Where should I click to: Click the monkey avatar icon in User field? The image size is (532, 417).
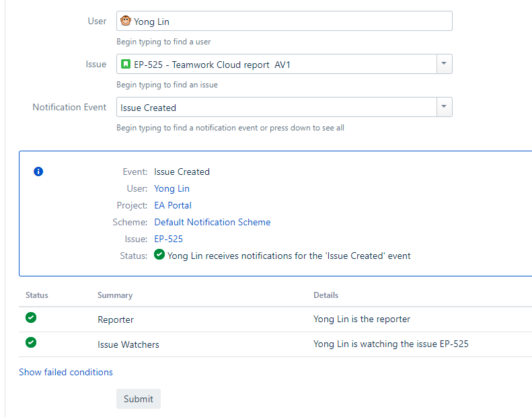[126, 21]
